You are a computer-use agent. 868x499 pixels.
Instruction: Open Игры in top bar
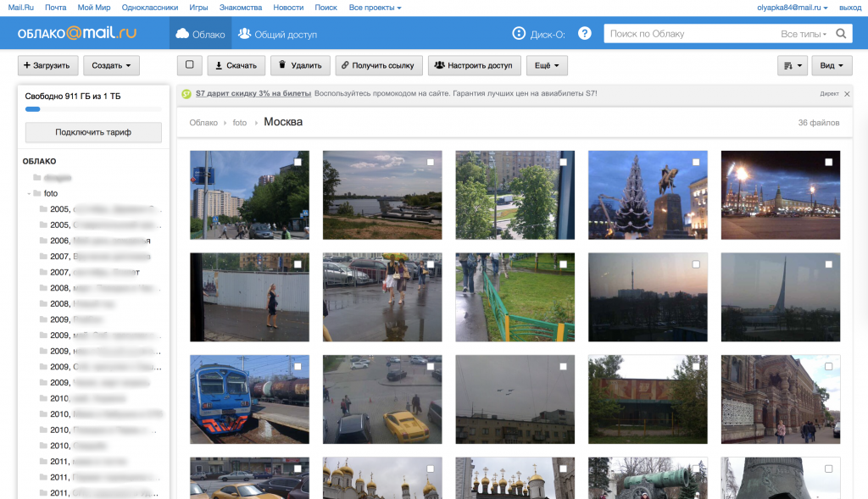pyautogui.click(x=198, y=8)
